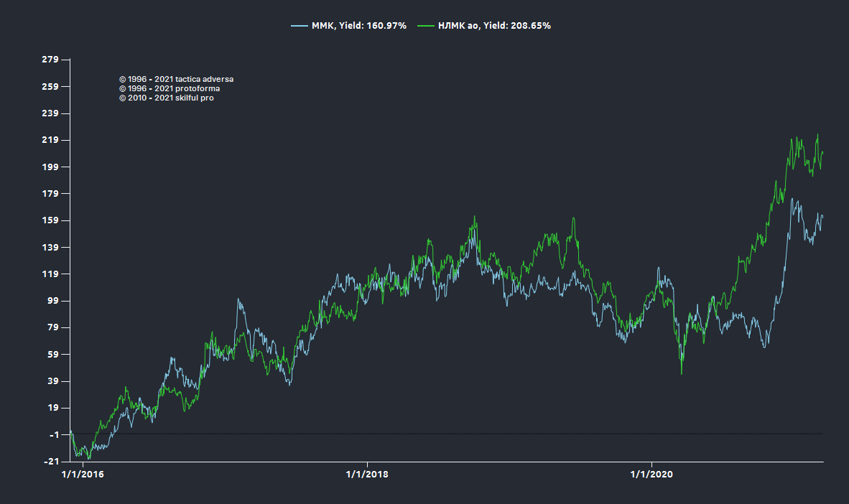849x504 pixels.
Task: Select the 119 y-axis tick label
Action: point(50,274)
